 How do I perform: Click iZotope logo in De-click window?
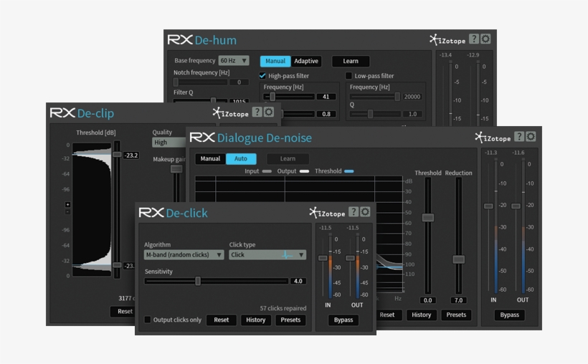327,213
